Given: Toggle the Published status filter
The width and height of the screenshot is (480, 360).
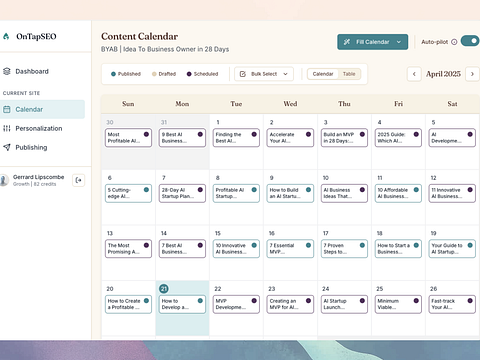Looking at the screenshot, I should point(126,74).
